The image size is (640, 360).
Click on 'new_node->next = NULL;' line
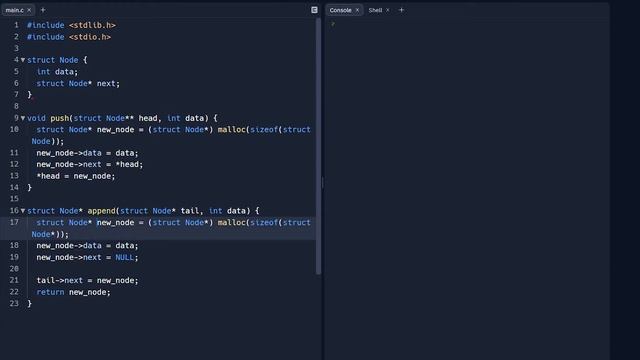[87, 258]
